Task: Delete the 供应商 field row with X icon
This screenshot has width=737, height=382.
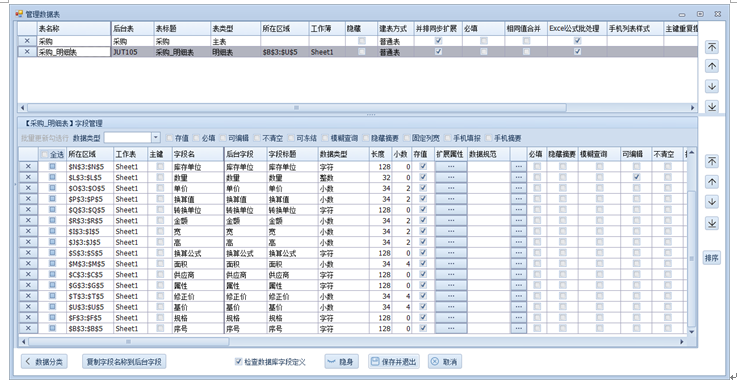Action: click(28, 274)
